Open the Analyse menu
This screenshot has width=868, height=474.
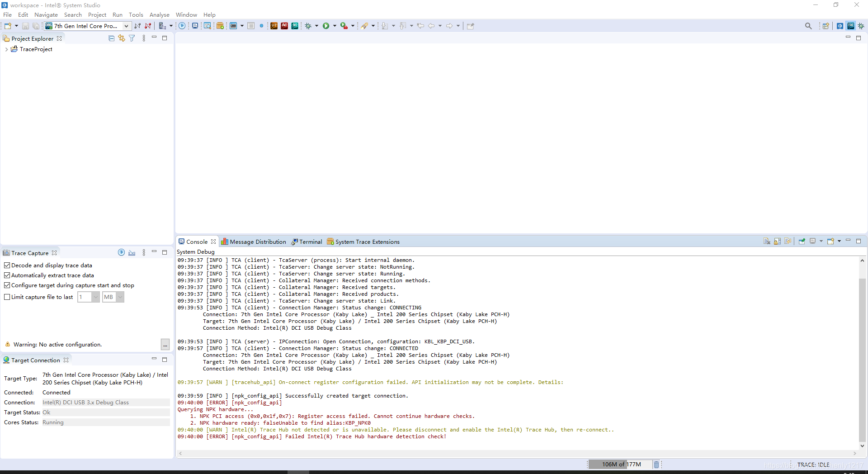159,15
